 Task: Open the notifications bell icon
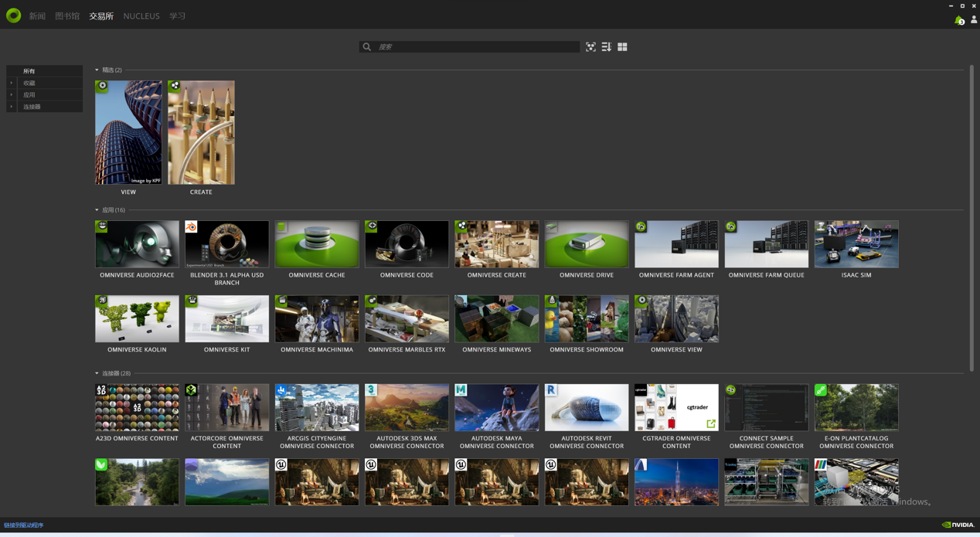pyautogui.click(x=958, y=20)
